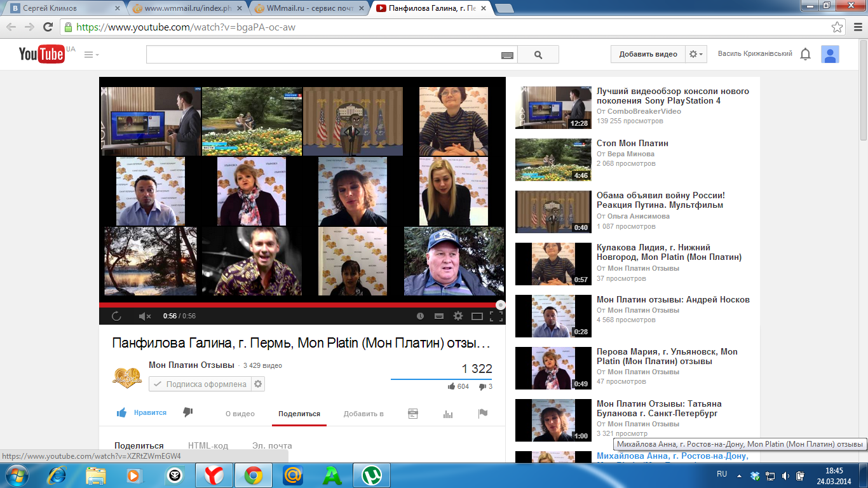
Task: Open the О видео tab
Action: point(240,414)
